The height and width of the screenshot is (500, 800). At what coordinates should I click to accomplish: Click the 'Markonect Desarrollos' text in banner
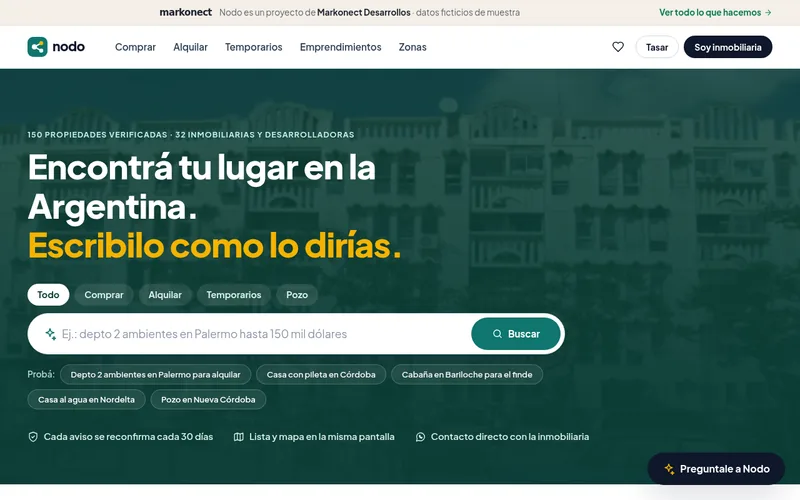pyautogui.click(x=364, y=12)
